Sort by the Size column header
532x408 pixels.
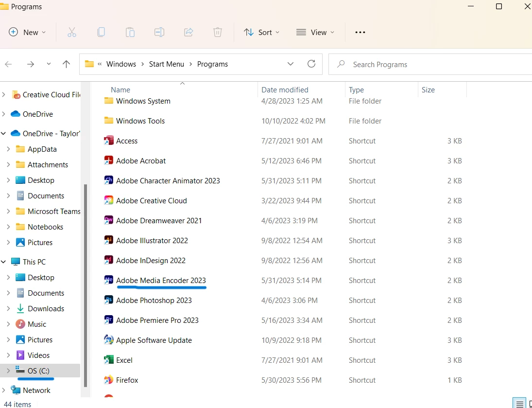[428, 89]
